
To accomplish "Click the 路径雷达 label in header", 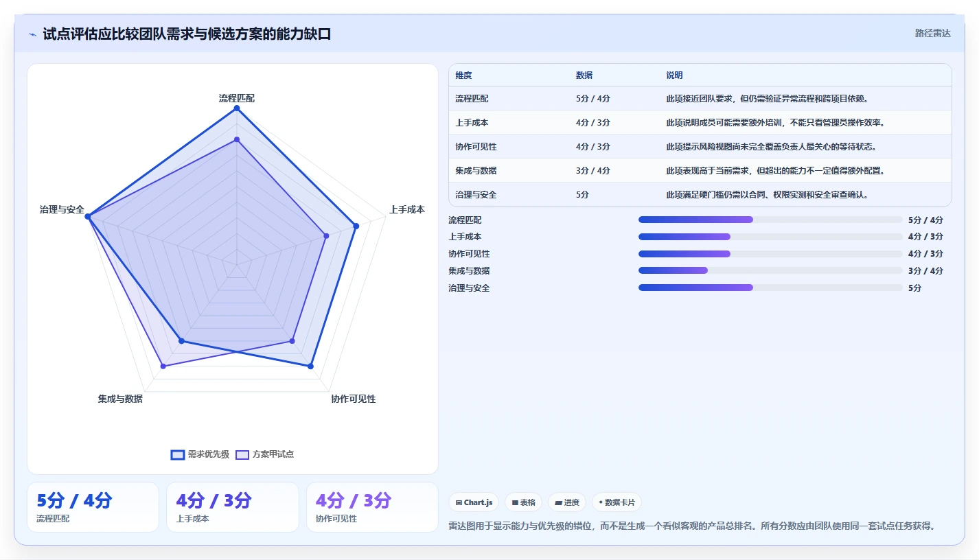I will 933,33.
